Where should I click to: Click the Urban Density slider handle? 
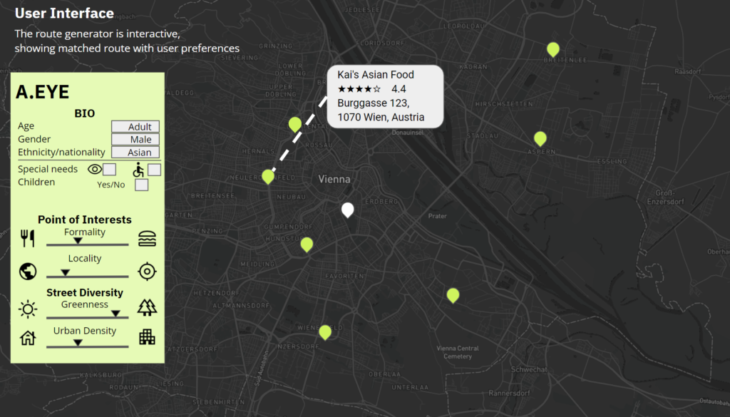coord(78,343)
